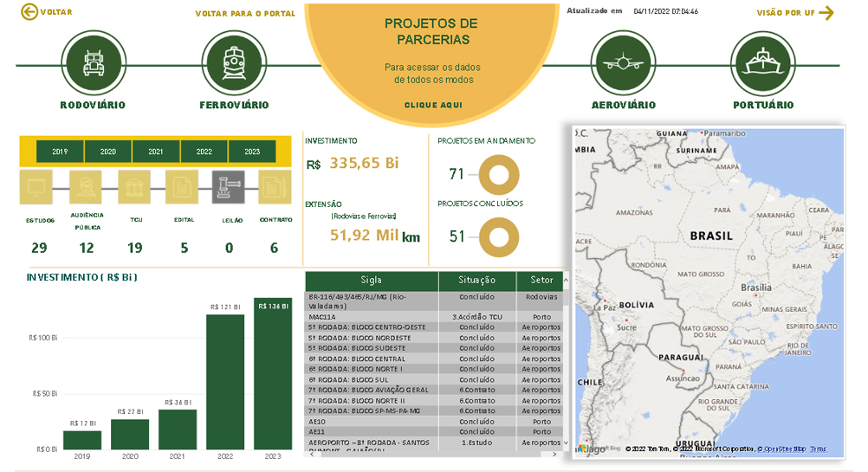Select the 2023 investment bar
The image size is (868, 472).
tap(273, 373)
